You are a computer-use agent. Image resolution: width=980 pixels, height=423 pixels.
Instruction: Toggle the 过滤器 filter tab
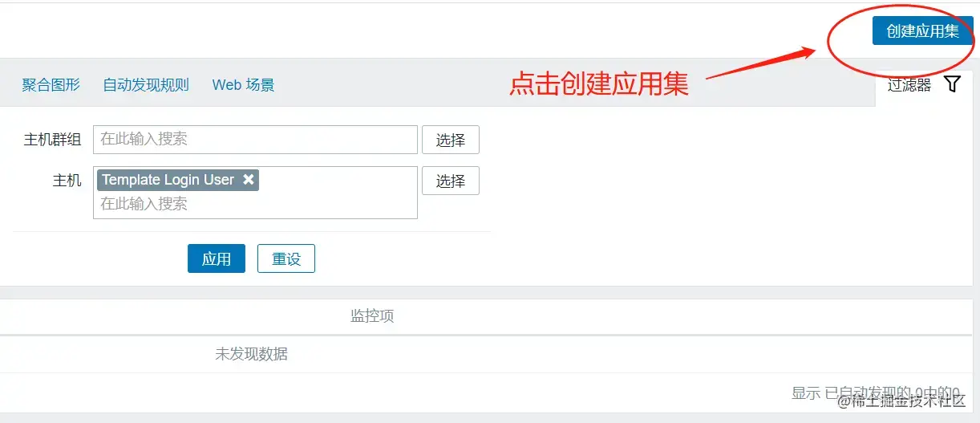tap(909, 85)
